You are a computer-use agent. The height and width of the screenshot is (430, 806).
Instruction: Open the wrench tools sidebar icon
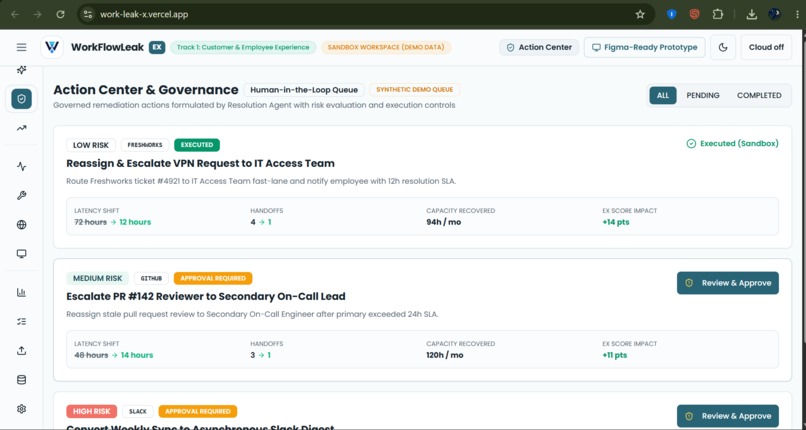22,195
